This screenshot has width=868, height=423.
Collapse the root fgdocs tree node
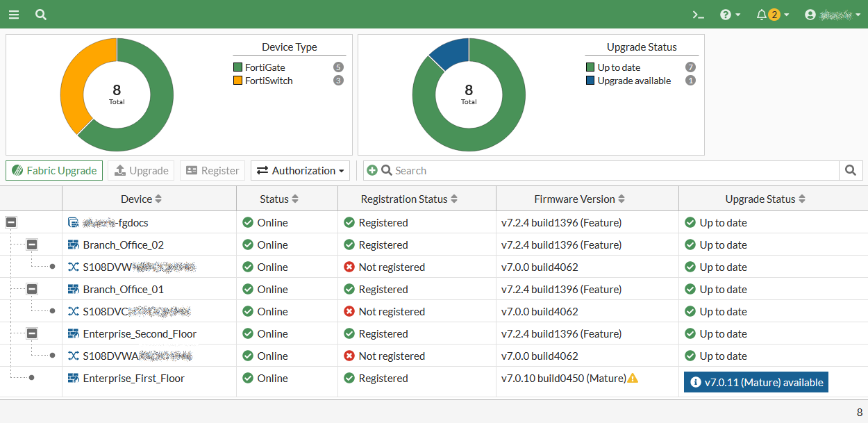coord(11,223)
